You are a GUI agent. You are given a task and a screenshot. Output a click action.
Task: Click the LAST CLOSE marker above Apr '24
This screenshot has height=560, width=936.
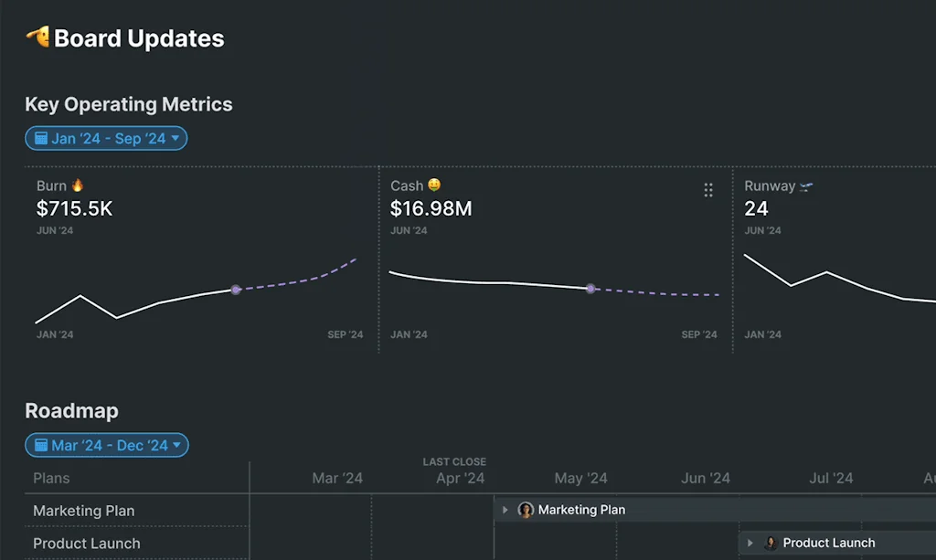click(x=454, y=461)
